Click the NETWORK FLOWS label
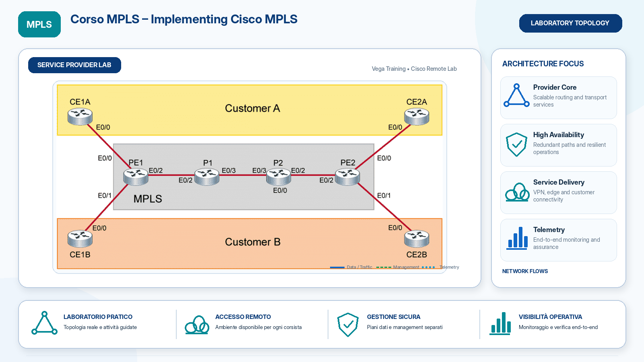 click(525, 271)
